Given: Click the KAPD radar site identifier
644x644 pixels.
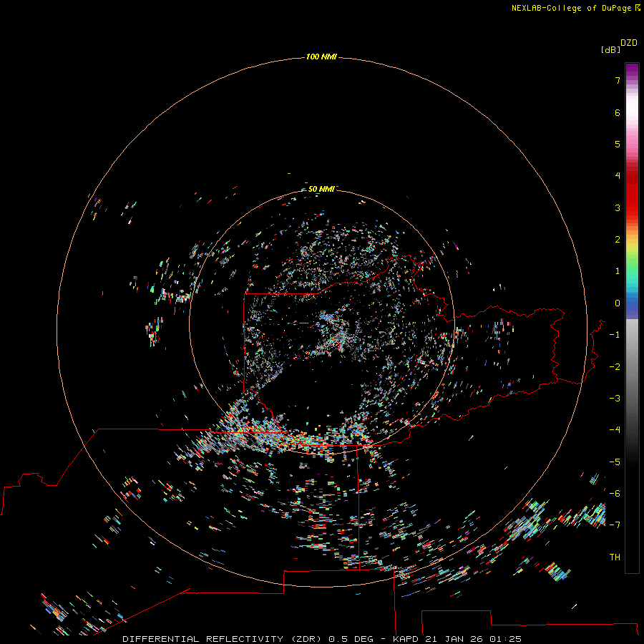Looking at the screenshot, I should click(406, 639).
